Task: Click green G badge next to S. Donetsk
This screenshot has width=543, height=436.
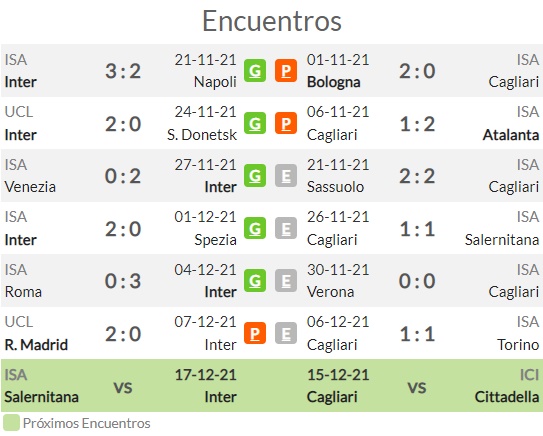Action: [x=255, y=123]
